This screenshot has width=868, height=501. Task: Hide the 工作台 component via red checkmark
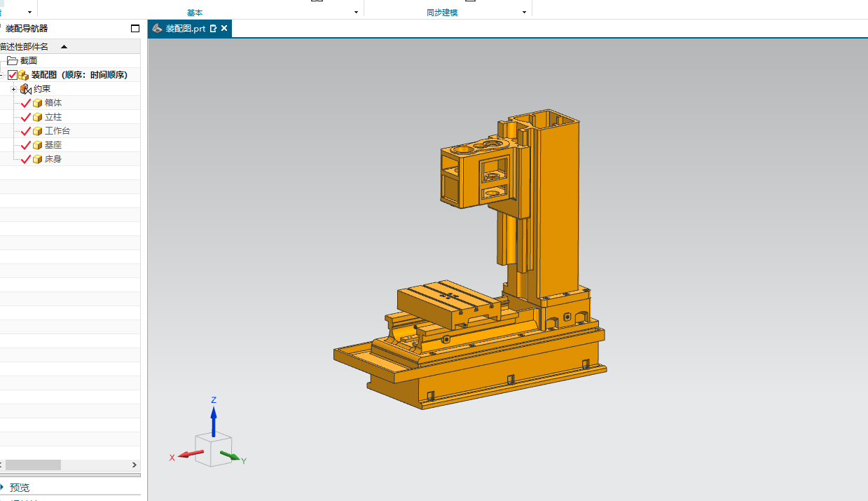[x=26, y=131]
